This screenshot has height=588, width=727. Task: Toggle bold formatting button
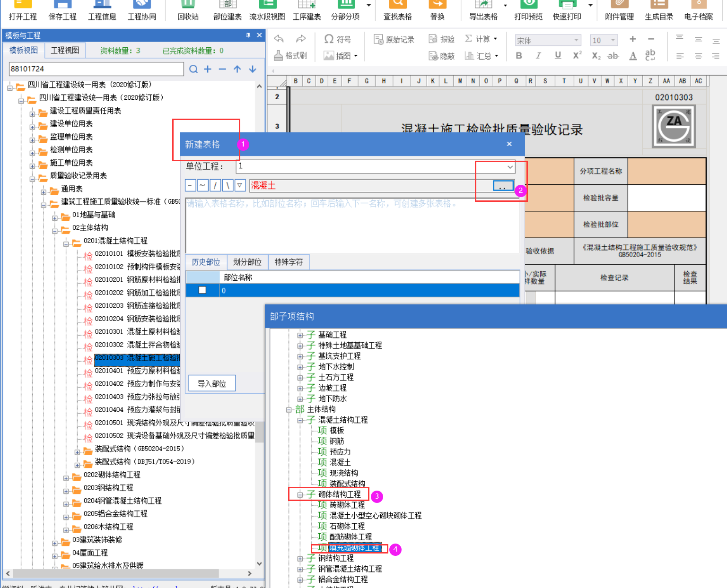519,56
